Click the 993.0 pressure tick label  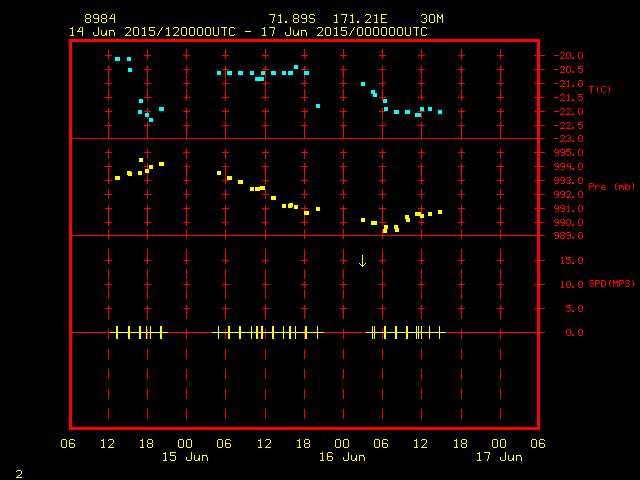click(569, 180)
